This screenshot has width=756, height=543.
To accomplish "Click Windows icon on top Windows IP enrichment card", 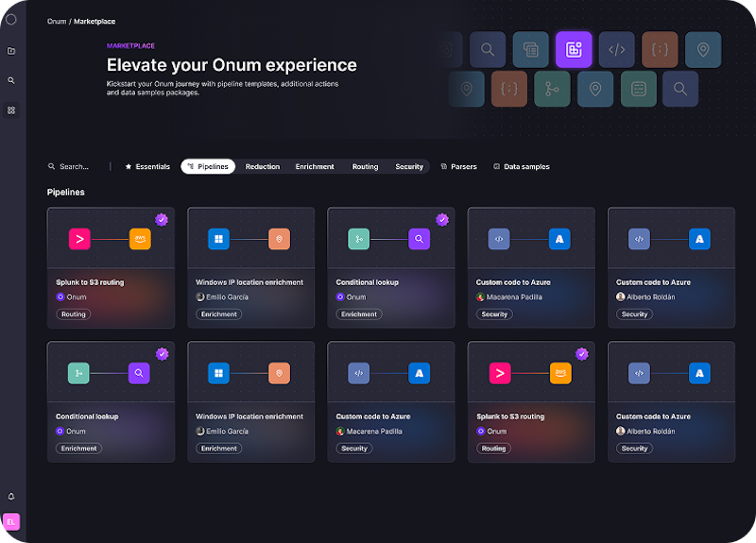I will pos(218,239).
